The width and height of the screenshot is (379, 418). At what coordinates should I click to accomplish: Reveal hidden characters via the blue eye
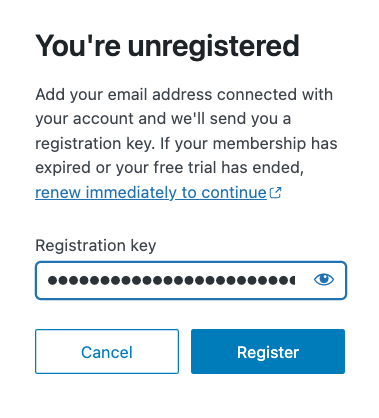tap(324, 280)
